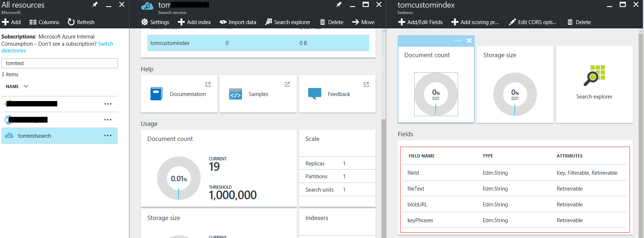The width and height of the screenshot is (644, 238).
Task: Click Samples tile external link icon
Action: point(287,84)
